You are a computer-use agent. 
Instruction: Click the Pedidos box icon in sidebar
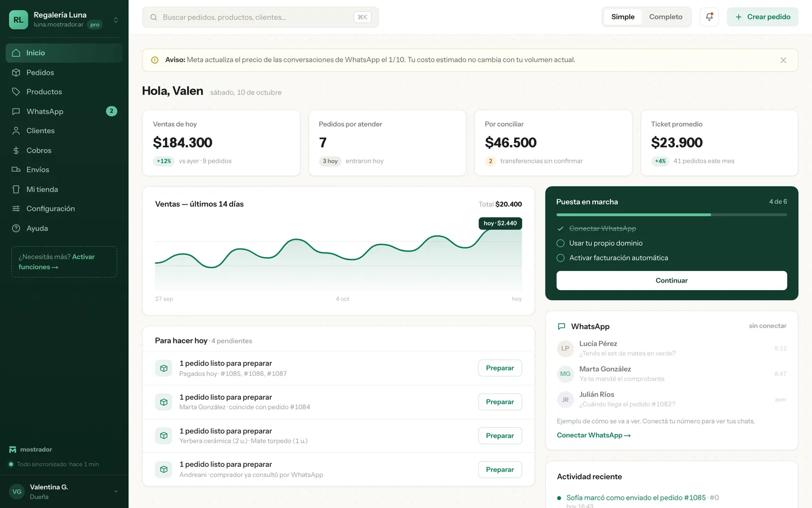(x=16, y=73)
